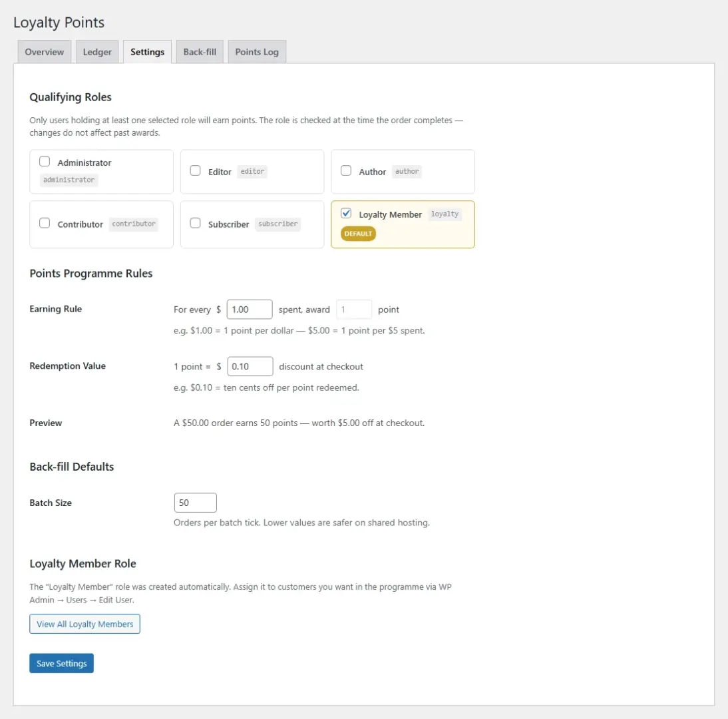Enable the Administrator qualifying role

pos(45,161)
